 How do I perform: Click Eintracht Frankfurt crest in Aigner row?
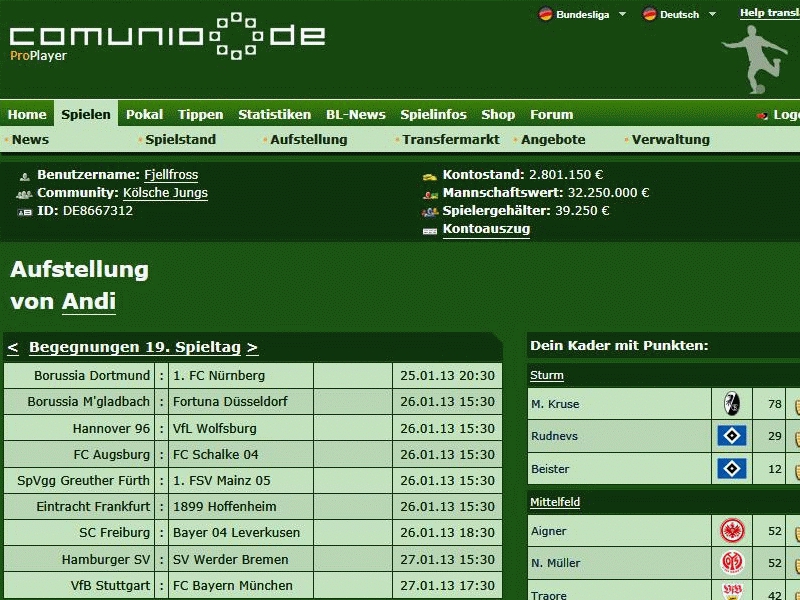tap(732, 531)
